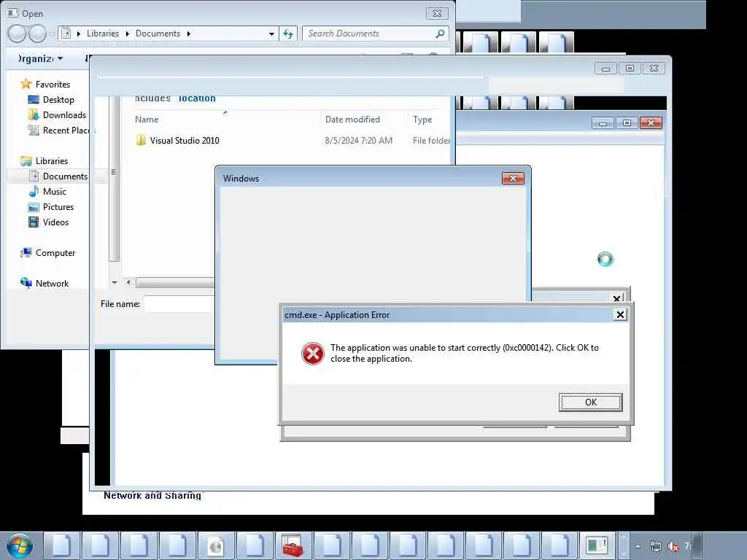Click the File folder type cell
The height and width of the screenshot is (560, 747).
(x=431, y=141)
